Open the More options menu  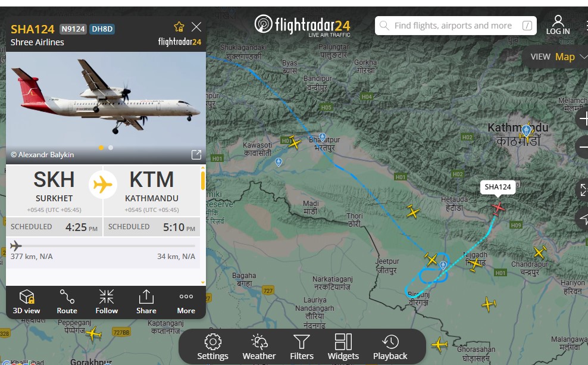pos(186,302)
